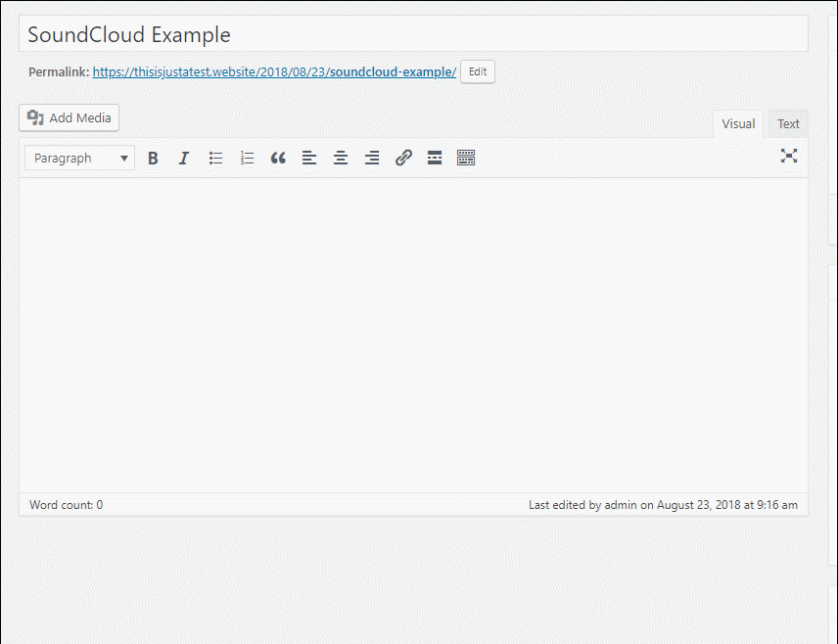Insert Read More tag

coord(435,159)
